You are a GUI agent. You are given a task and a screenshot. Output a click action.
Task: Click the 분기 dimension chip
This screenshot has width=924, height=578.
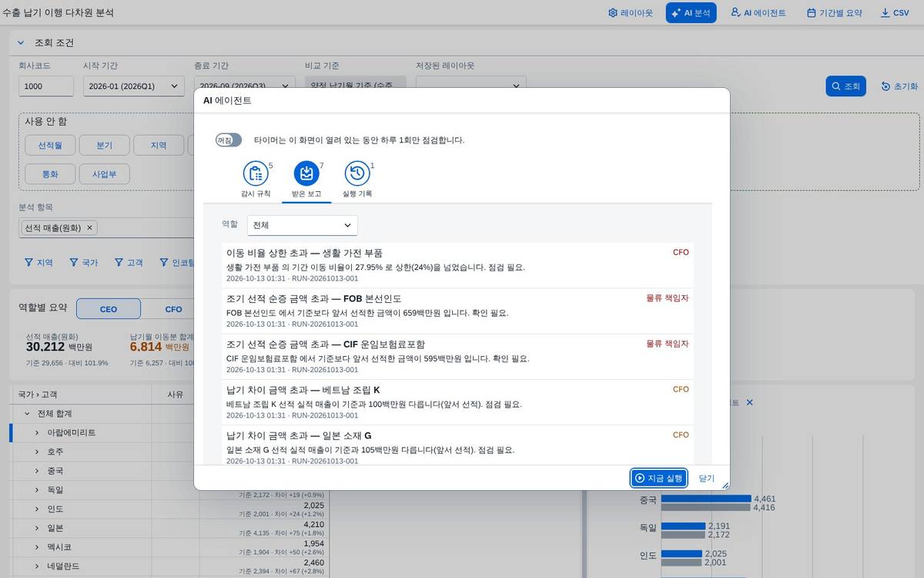104,145
